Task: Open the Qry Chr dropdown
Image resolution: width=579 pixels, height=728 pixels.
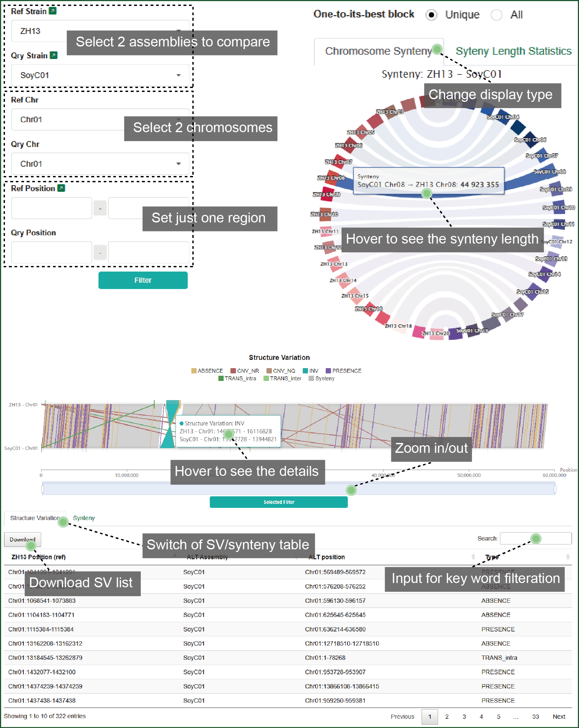Action: [x=100, y=164]
